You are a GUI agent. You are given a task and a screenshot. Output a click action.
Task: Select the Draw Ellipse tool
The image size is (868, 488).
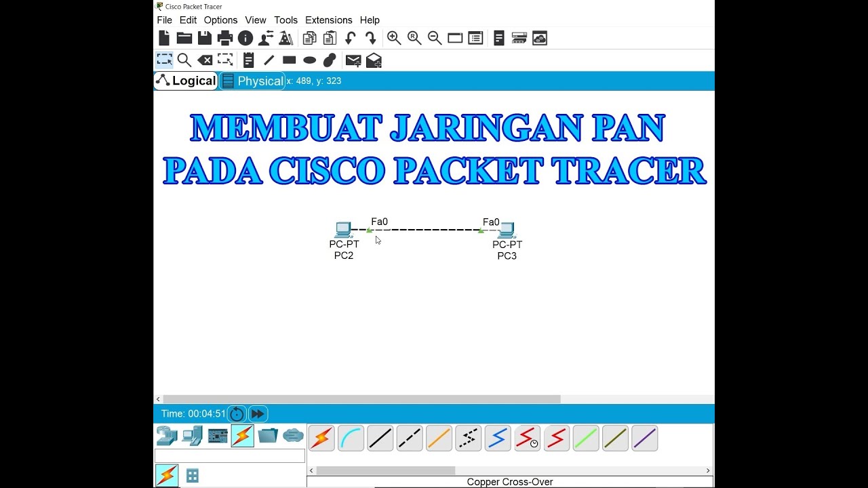[x=310, y=60]
